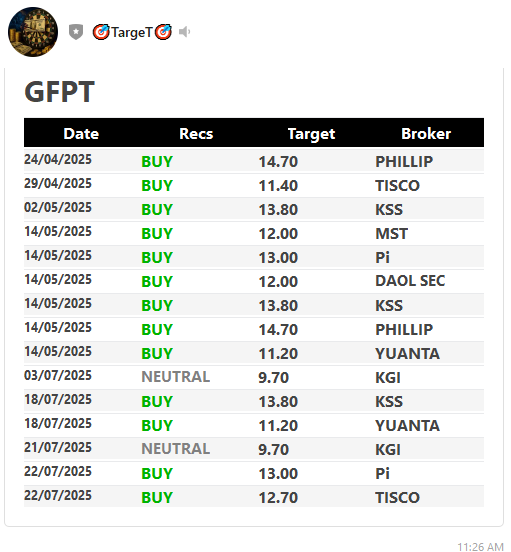The height and width of the screenshot is (552, 511).
Task: Click the 12.70 target price cell
Action: (278, 497)
